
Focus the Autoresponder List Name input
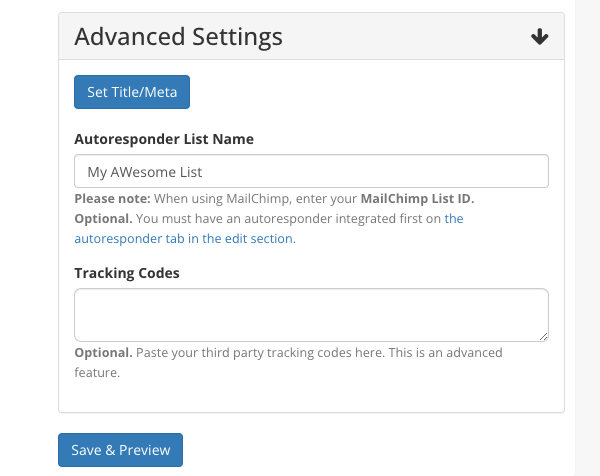[x=311, y=171]
